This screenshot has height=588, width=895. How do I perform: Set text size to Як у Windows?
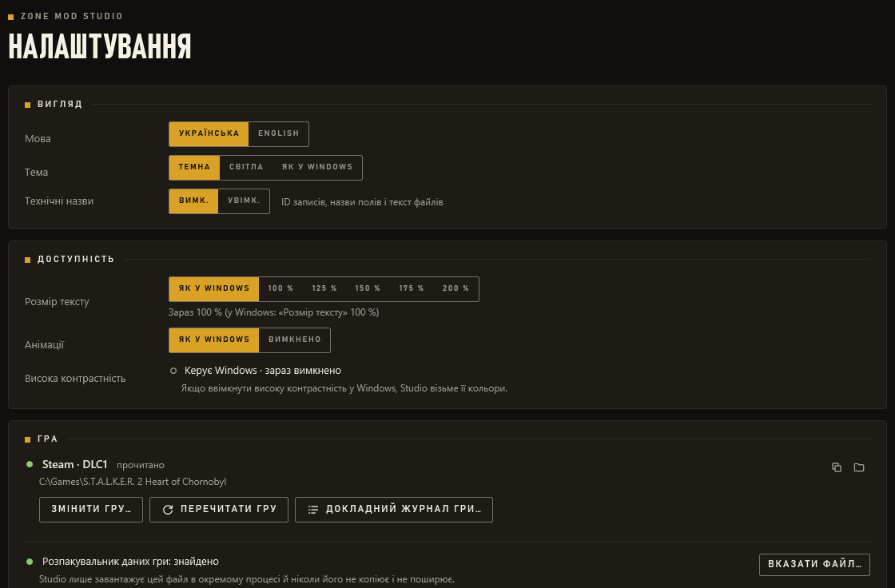click(x=214, y=289)
